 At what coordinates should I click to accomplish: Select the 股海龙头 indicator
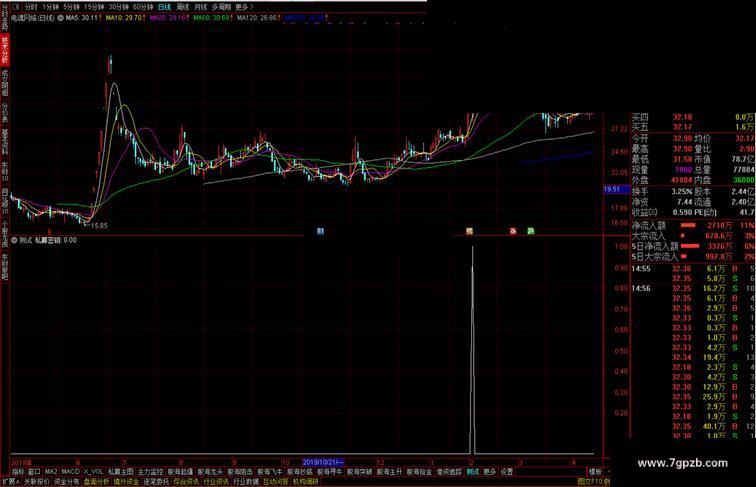click(210, 472)
